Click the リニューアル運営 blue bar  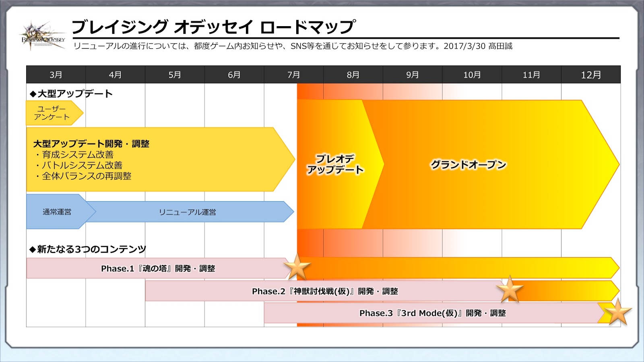point(189,212)
